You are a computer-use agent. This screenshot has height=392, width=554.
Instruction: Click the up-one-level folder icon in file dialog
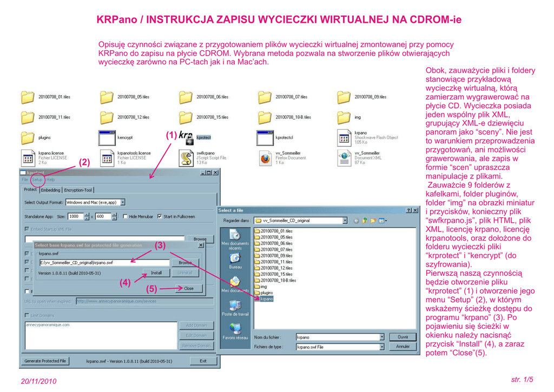coord(364,221)
